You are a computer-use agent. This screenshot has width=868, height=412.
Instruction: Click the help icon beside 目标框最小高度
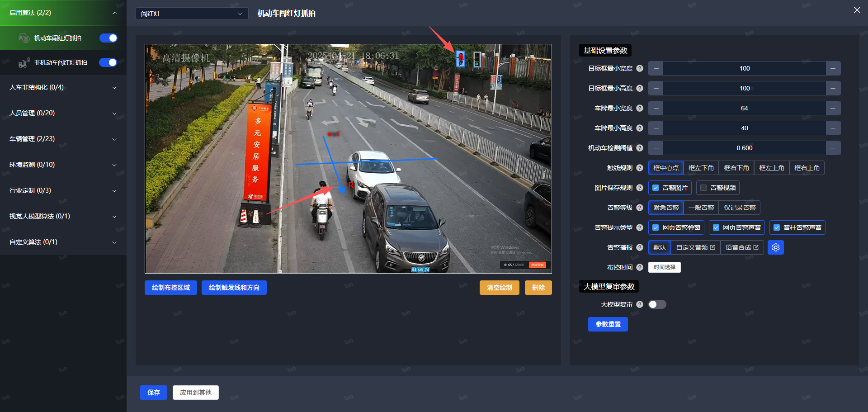(640, 88)
